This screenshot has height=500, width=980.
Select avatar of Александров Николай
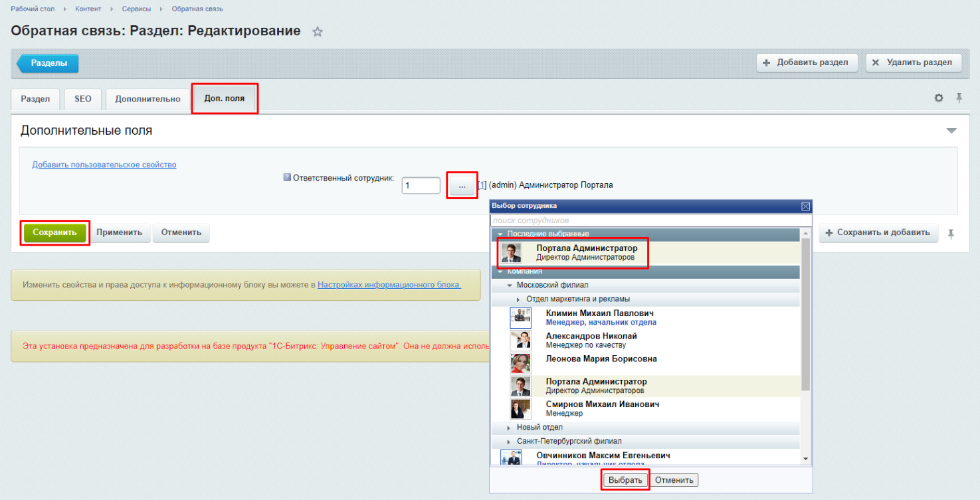coord(520,341)
